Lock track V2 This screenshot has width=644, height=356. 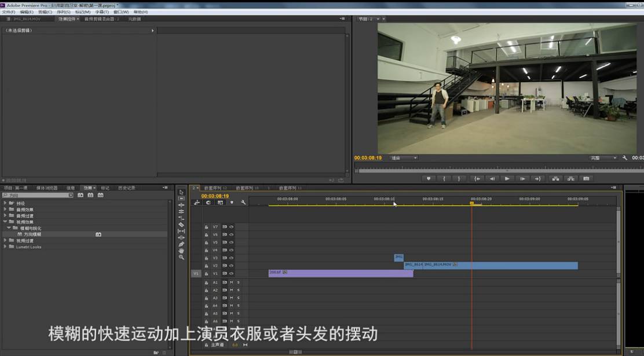click(x=207, y=266)
